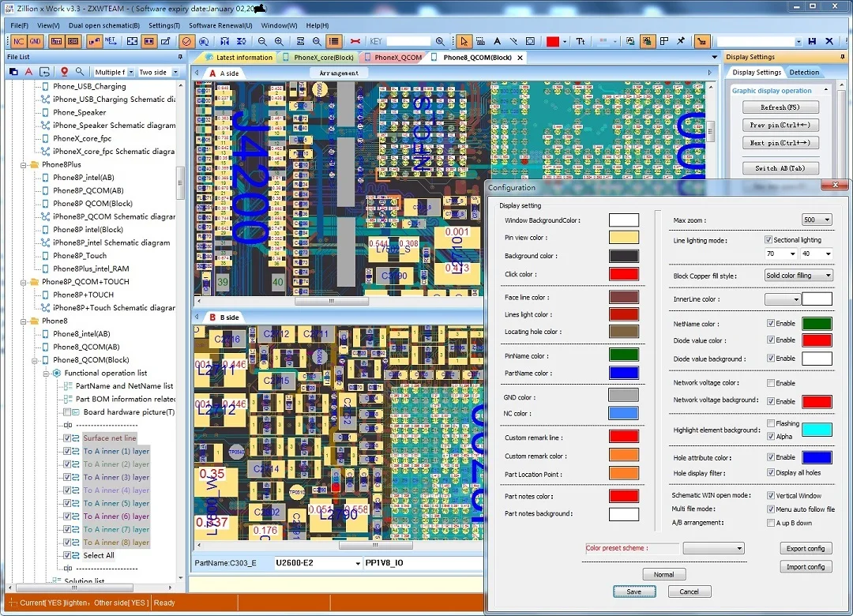The height and width of the screenshot is (616, 853).
Task: Click the zoom-in magnifier toolbar icon
Action: pyautogui.click(x=276, y=41)
